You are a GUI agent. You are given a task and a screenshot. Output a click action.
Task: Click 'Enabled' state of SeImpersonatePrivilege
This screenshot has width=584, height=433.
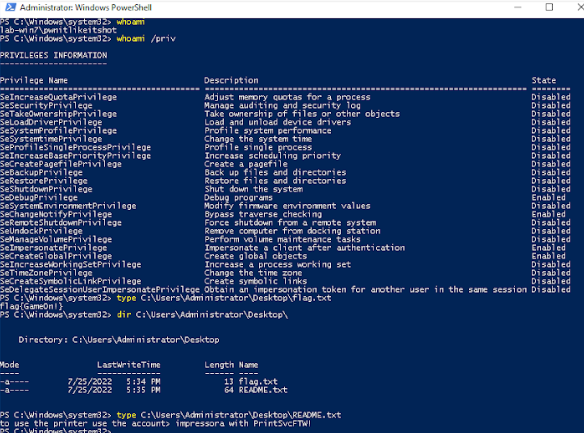tap(548, 248)
